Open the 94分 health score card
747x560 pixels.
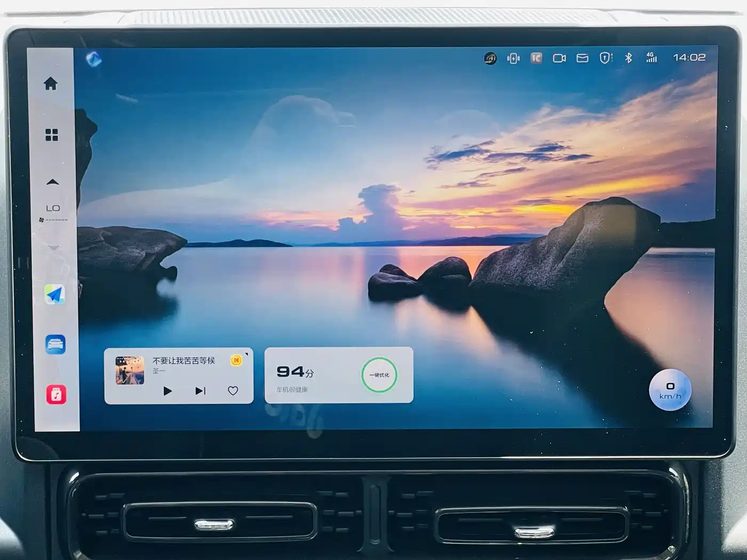point(339,375)
